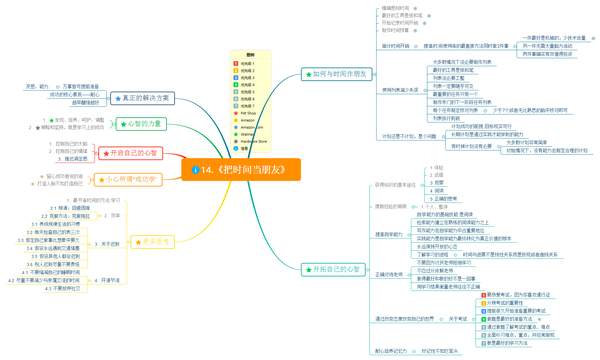Collapse the 开拓自己的心智 branch toggle
The image size is (600, 360).
pos(368,270)
